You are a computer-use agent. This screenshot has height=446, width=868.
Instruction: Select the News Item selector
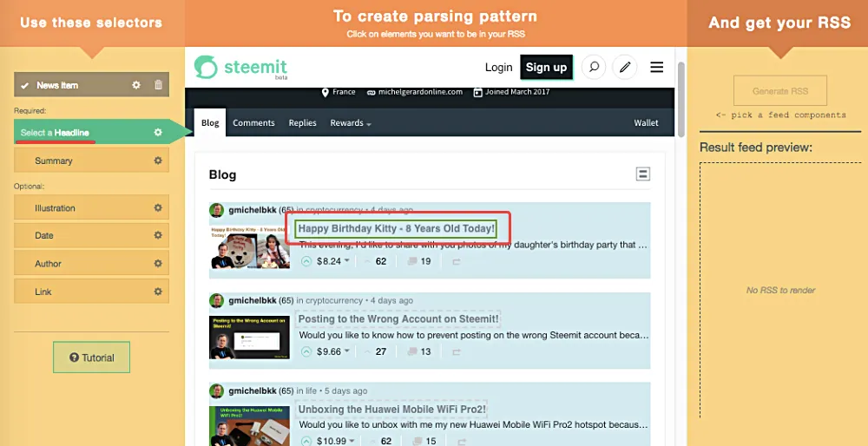click(x=91, y=85)
